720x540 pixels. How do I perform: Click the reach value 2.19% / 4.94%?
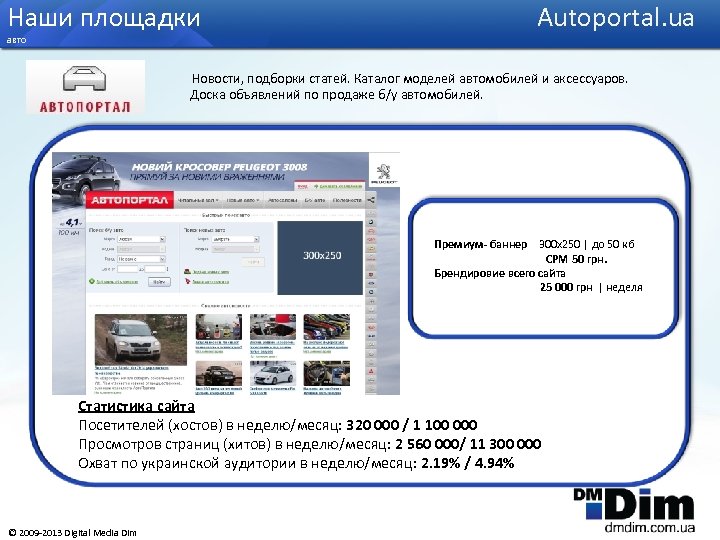467,463
